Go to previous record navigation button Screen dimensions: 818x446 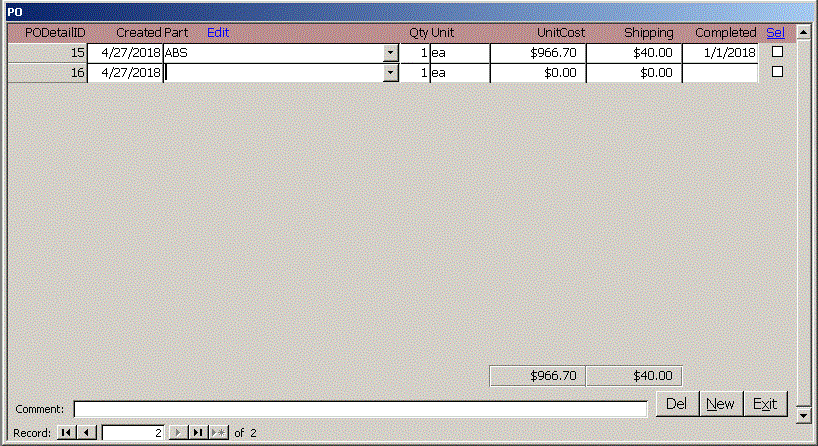pos(86,433)
